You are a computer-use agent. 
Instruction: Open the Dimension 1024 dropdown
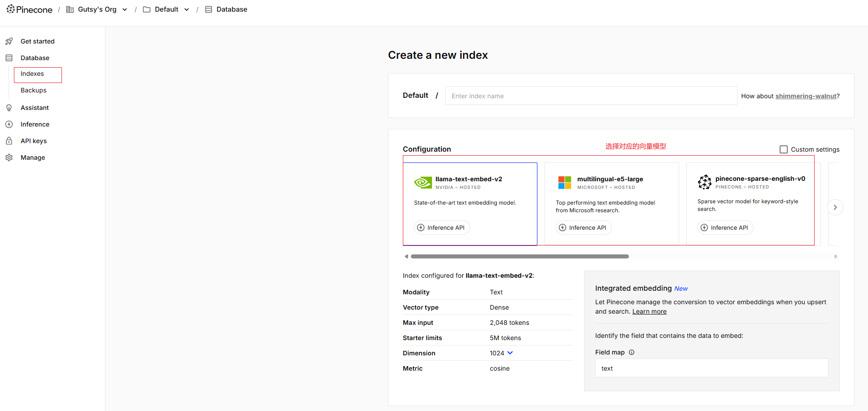(510, 353)
